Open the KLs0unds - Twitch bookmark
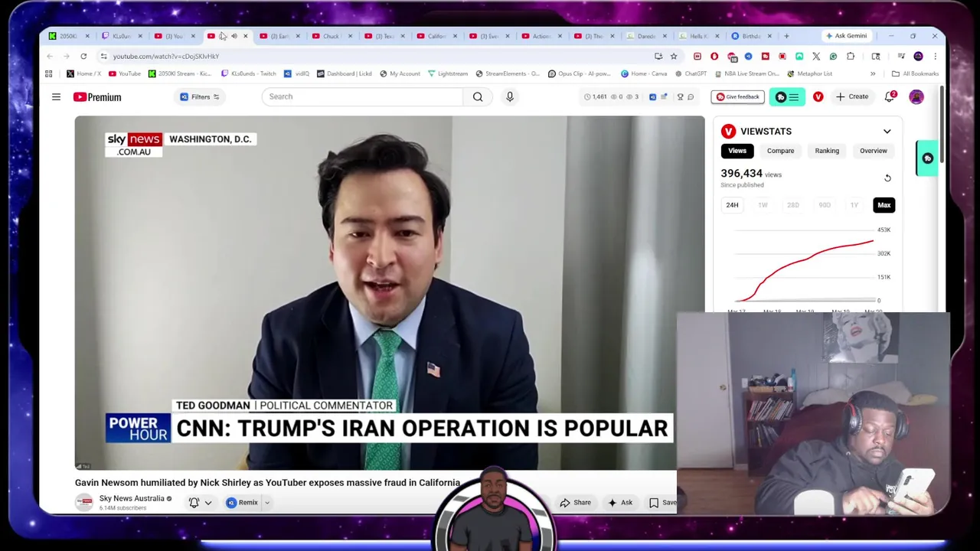980x551 pixels. pyautogui.click(x=249, y=73)
